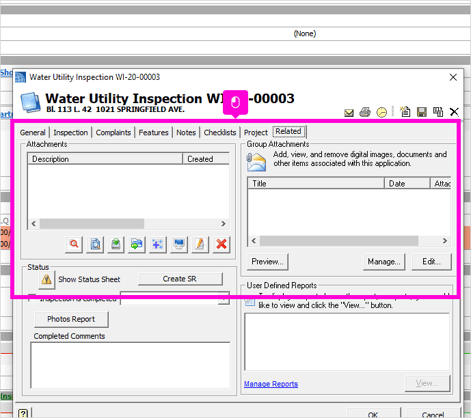Click the red X delete attachment icon
This screenshot has height=418, width=471.
221,244
